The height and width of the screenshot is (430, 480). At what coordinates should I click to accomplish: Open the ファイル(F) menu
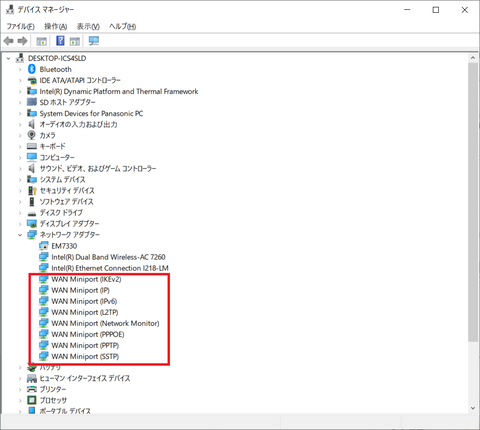click(x=20, y=26)
